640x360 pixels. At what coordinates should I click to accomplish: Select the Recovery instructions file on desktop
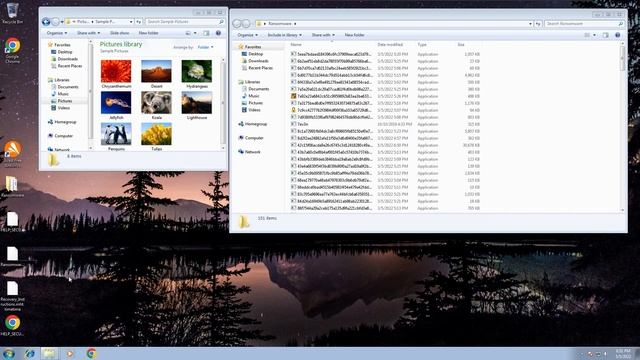point(12,296)
